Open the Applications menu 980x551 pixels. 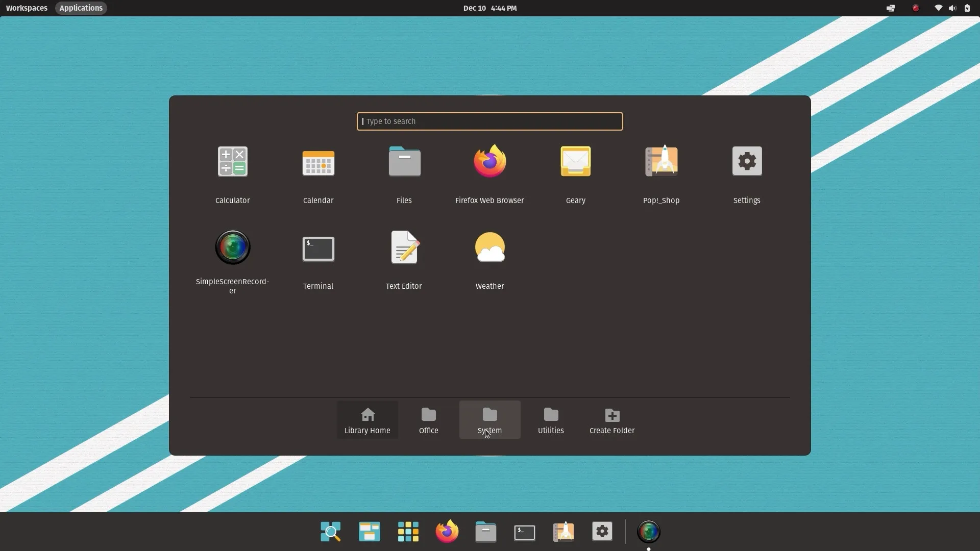pyautogui.click(x=80, y=8)
